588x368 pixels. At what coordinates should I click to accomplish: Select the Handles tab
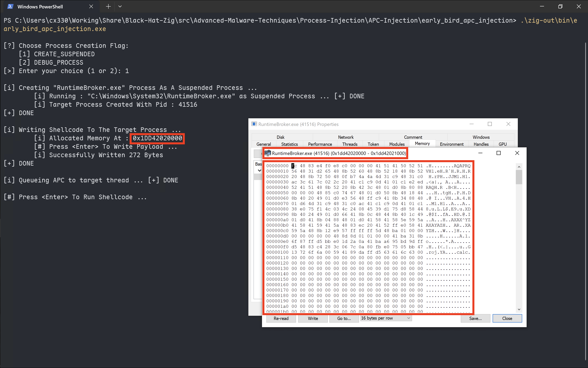click(481, 144)
